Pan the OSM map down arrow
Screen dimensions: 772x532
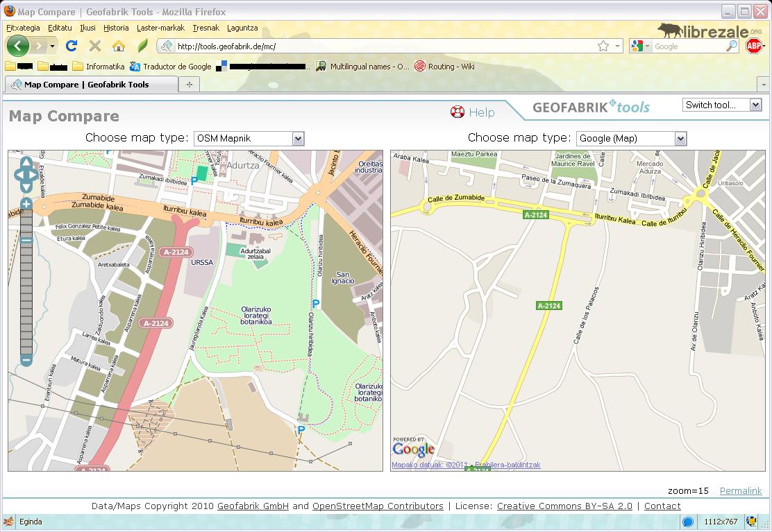(26, 187)
